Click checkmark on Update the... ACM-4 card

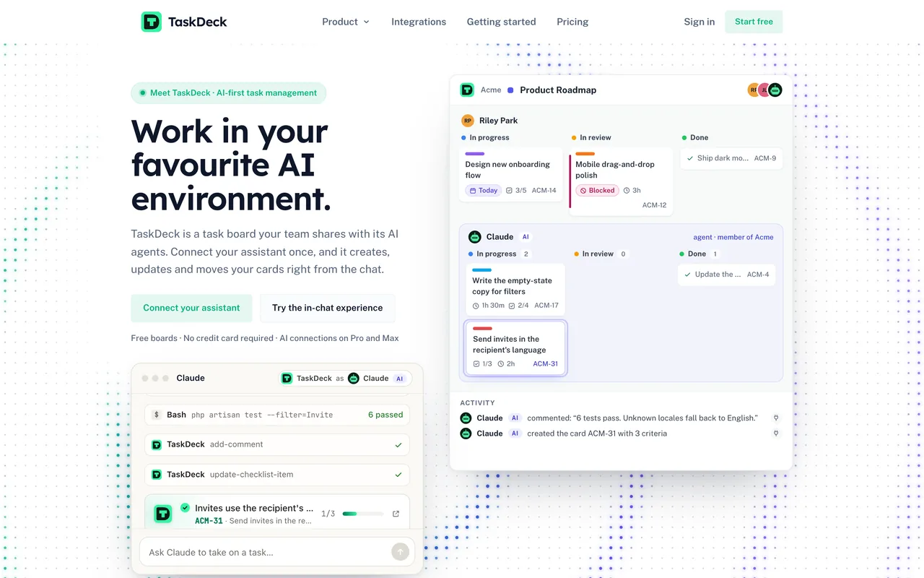click(x=688, y=275)
